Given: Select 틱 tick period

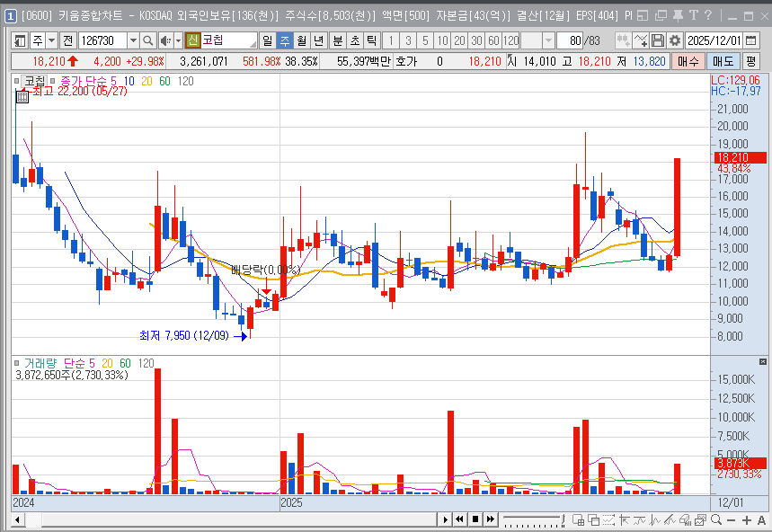Looking at the screenshot, I should pyautogui.click(x=372, y=40).
